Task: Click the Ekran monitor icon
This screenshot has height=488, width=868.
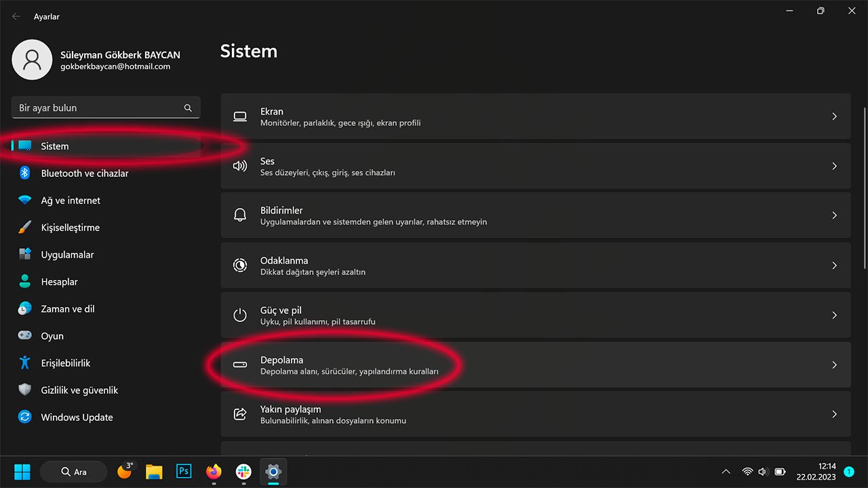Action: [x=240, y=117]
